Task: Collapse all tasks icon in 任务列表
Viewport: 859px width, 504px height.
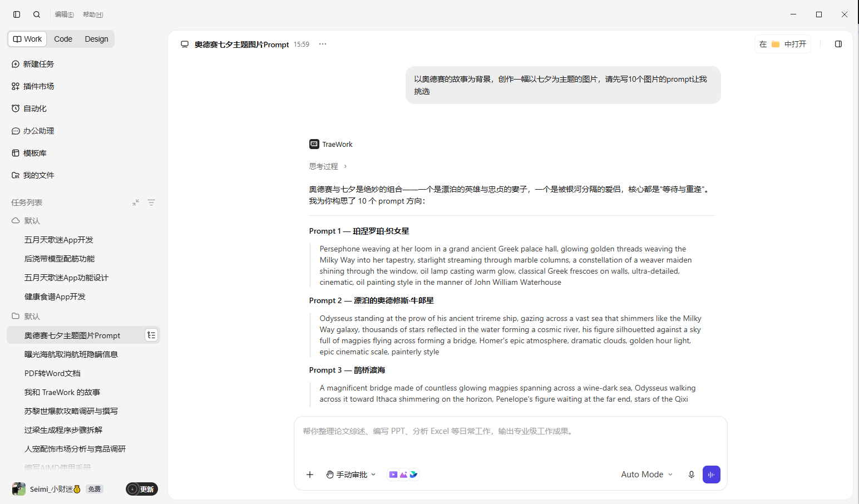Action: pos(136,202)
